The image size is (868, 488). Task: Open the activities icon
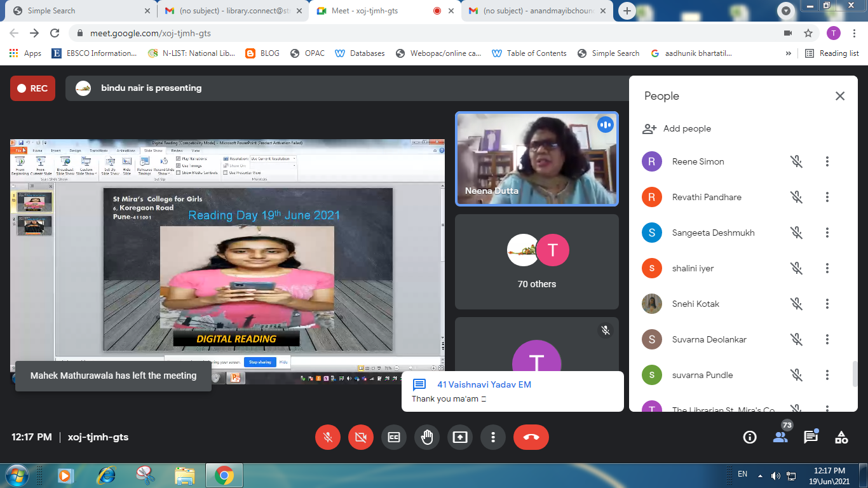click(x=841, y=437)
